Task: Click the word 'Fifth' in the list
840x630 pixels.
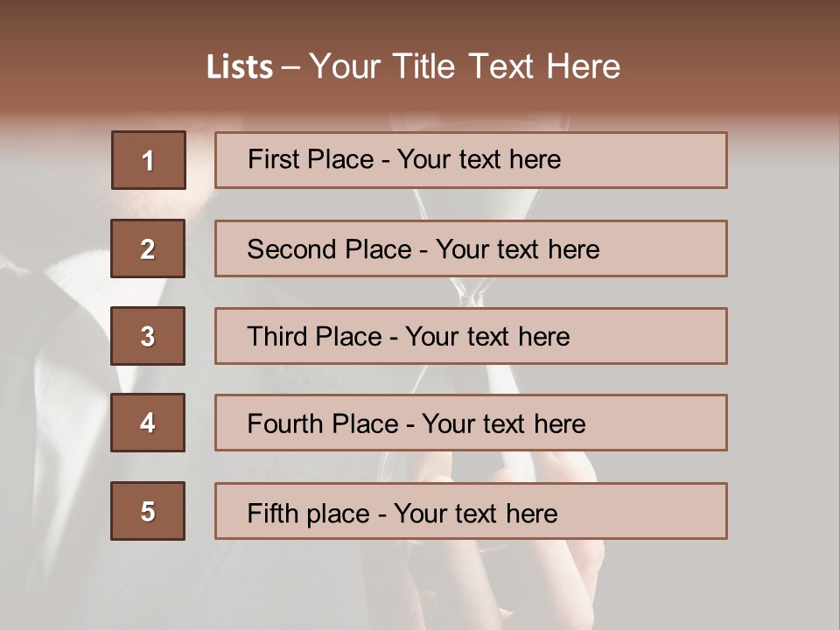Action: coord(272,513)
